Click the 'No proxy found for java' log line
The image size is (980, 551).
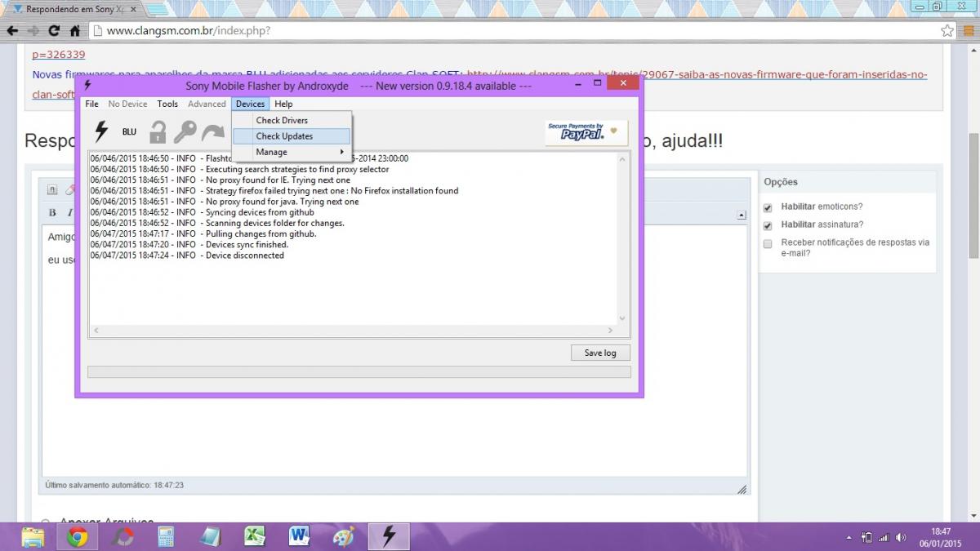point(225,202)
